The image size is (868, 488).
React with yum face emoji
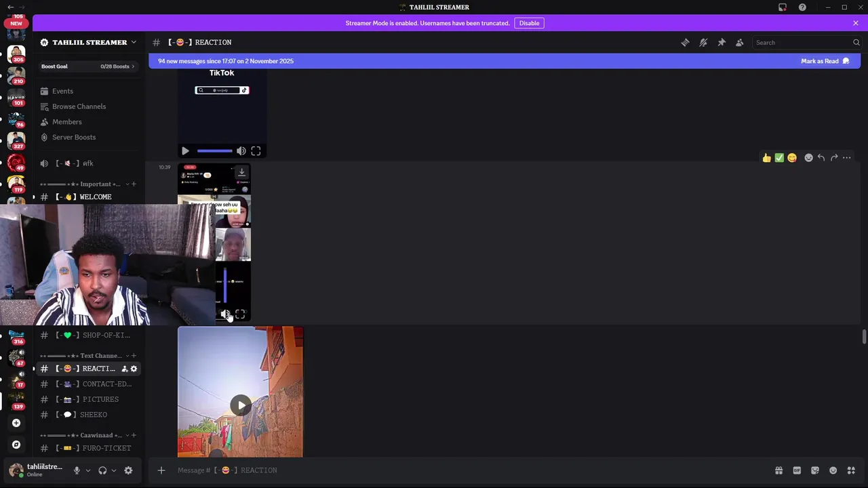[792, 158]
